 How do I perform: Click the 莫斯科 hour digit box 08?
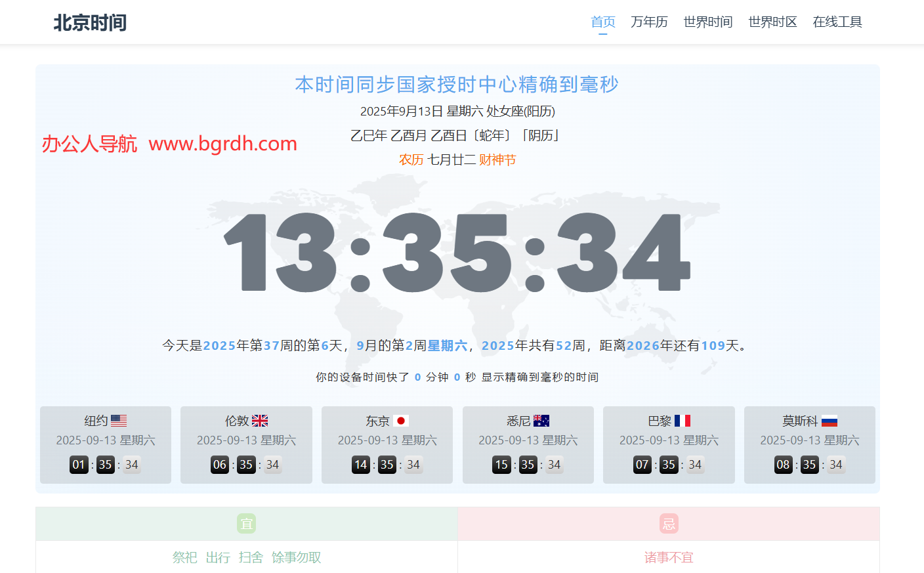(x=783, y=465)
